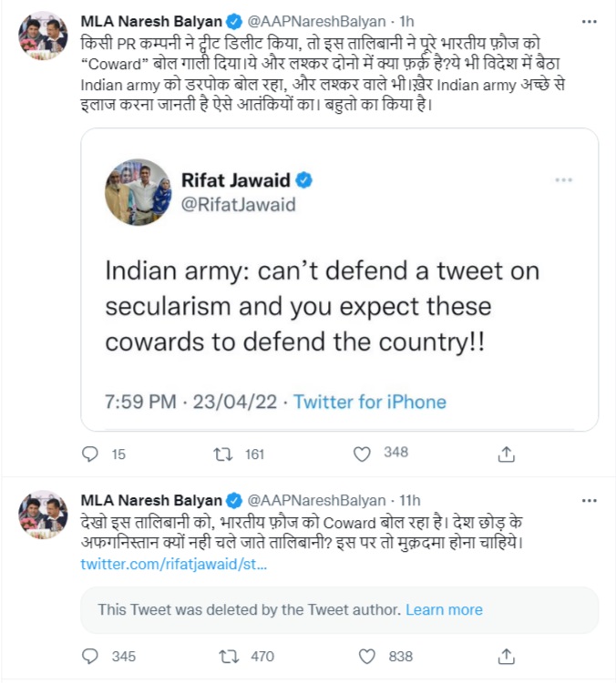The image size is (616, 683).
Task: Click Naresh Balyan's avatar on first tweet
Action: click(x=43, y=36)
